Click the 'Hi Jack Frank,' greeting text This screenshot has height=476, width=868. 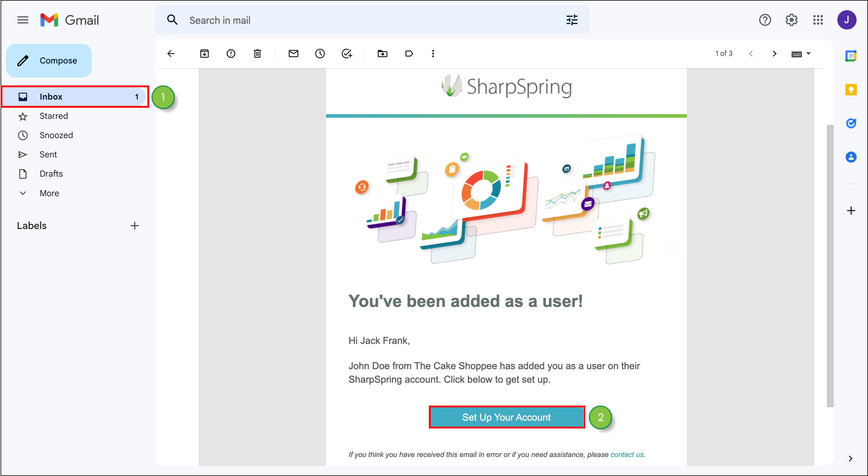tap(379, 341)
